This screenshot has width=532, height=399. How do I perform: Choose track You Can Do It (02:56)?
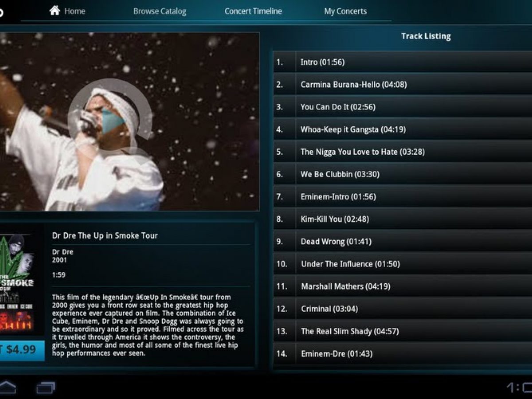[x=403, y=107]
